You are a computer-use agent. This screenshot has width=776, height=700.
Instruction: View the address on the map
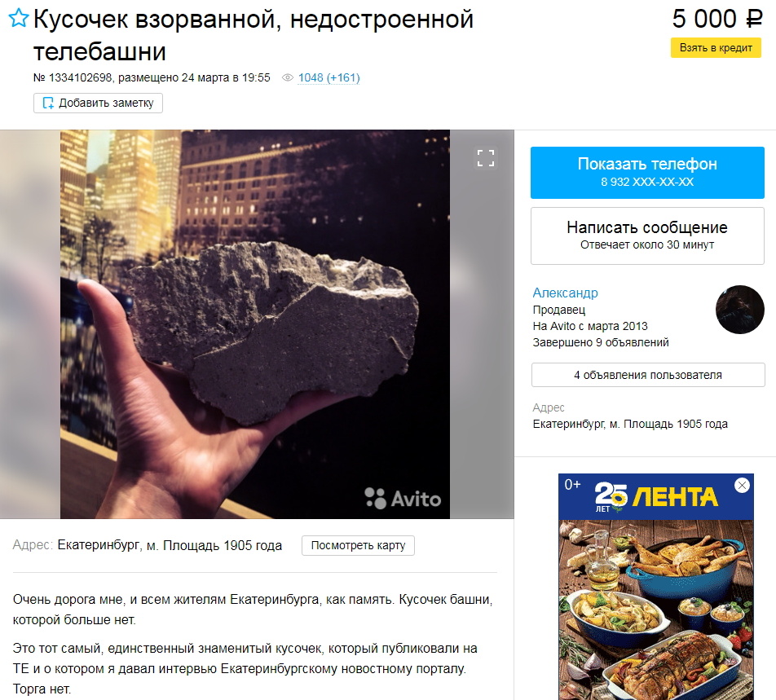pos(358,546)
